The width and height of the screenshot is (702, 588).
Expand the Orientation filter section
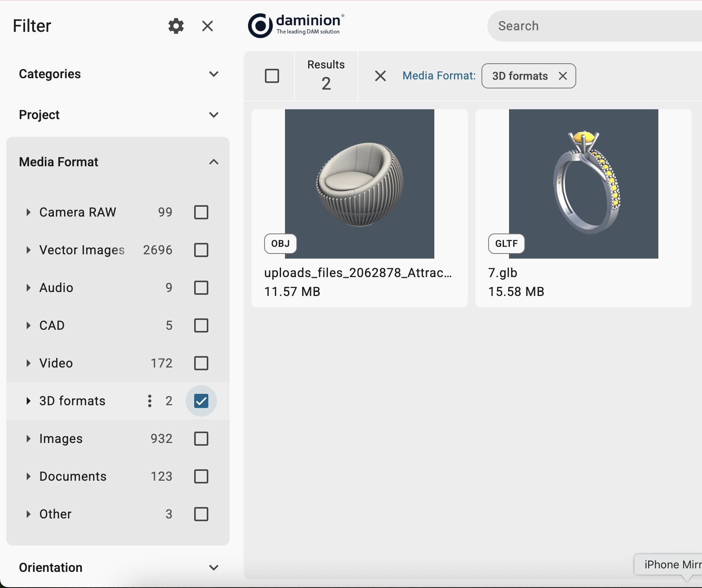coord(213,568)
